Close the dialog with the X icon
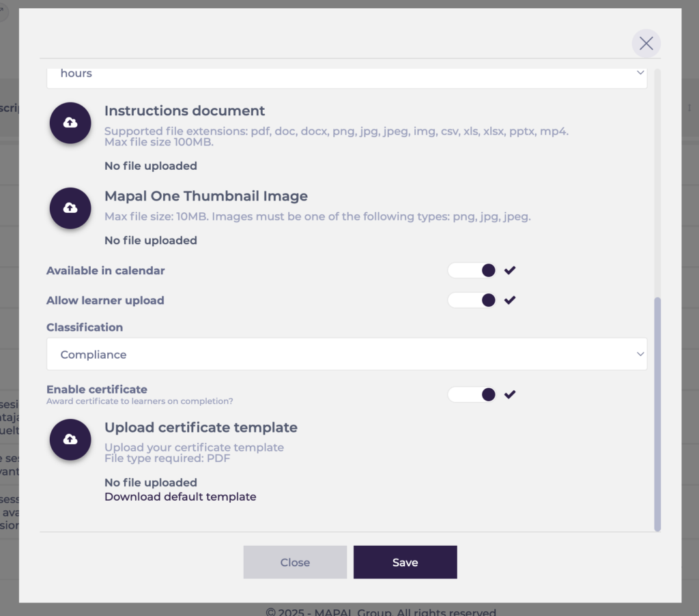Image resolution: width=699 pixels, height=616 pixels. pos(646,44)
